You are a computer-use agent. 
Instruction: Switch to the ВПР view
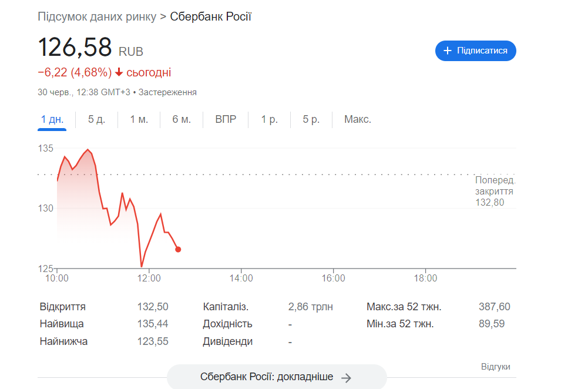(225, 119)
